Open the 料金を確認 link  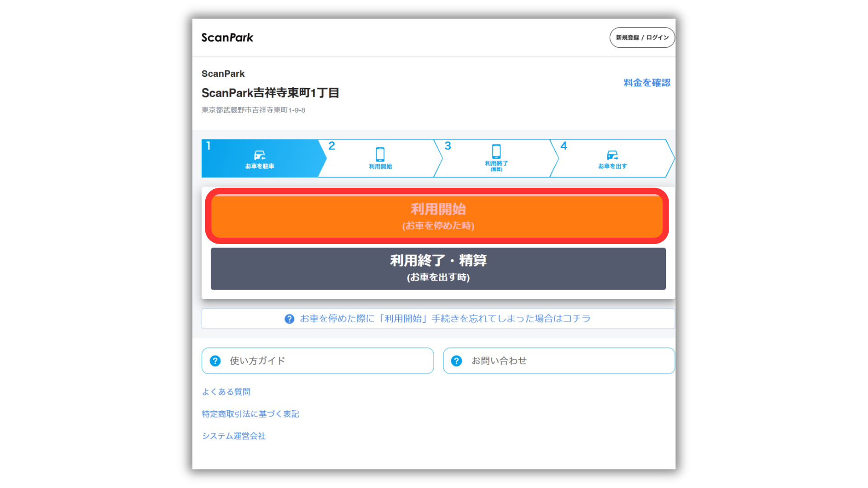647,83
